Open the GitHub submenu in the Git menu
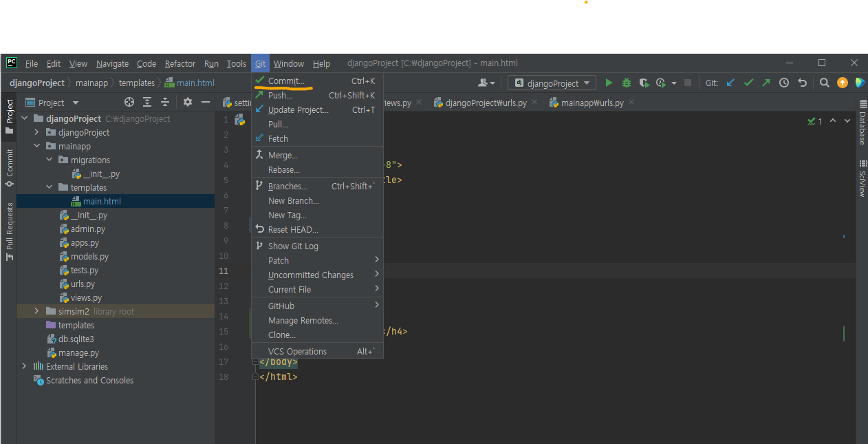 click(x=317, y=306)
